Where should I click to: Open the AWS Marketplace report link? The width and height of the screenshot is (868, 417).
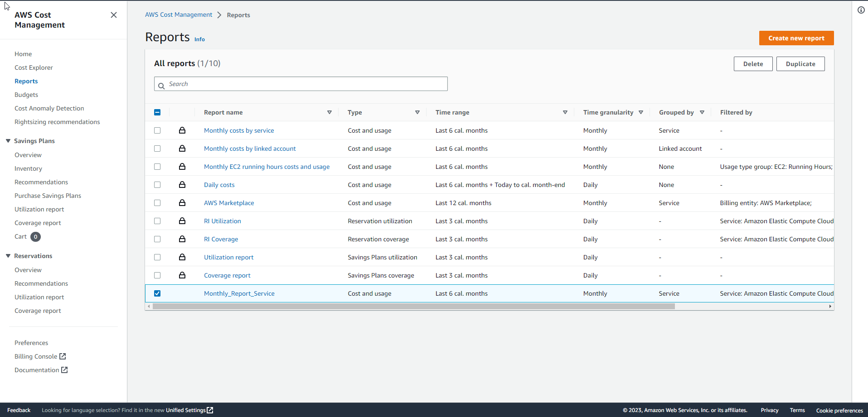pyautogui.click(x=229, y=203)
